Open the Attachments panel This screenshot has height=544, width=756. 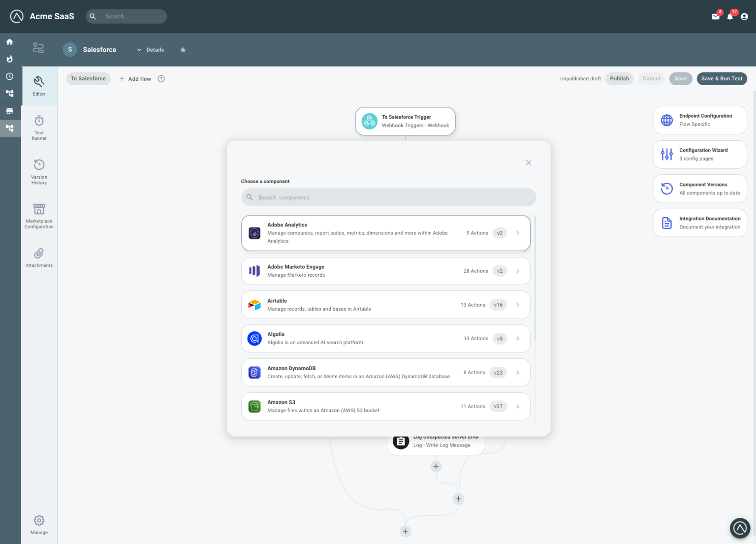[39, 257]
